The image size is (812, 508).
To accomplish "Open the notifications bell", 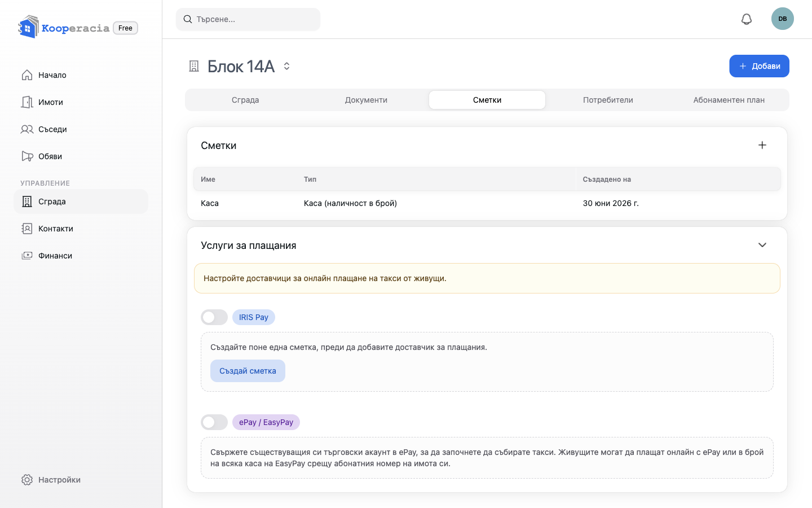I will coord(747,19).
